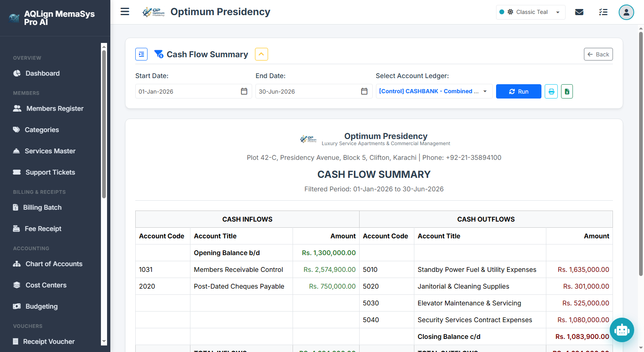644x352 pixels.
Task: Click the main page vertical scrollbar
Action: [x=641, y=154]
